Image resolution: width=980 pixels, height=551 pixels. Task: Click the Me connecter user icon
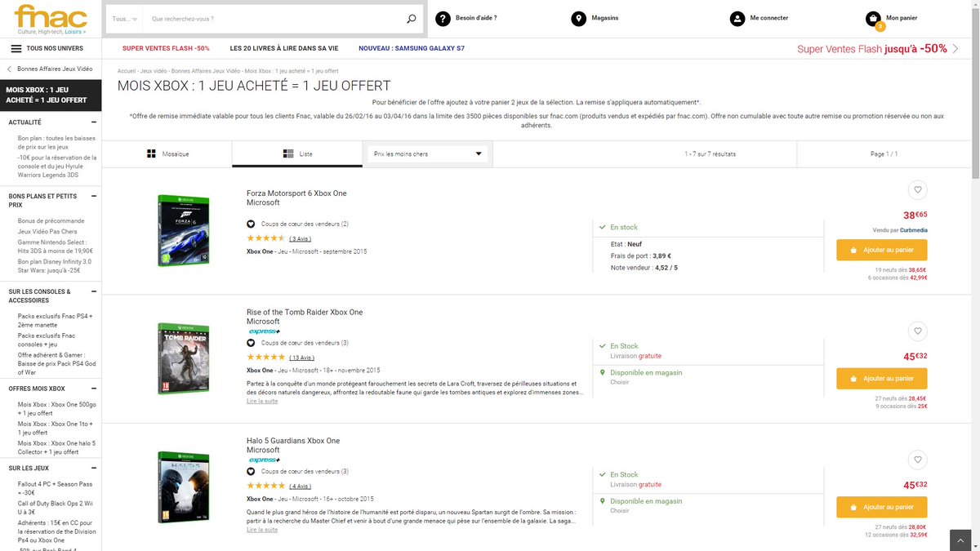pos(737,18)
